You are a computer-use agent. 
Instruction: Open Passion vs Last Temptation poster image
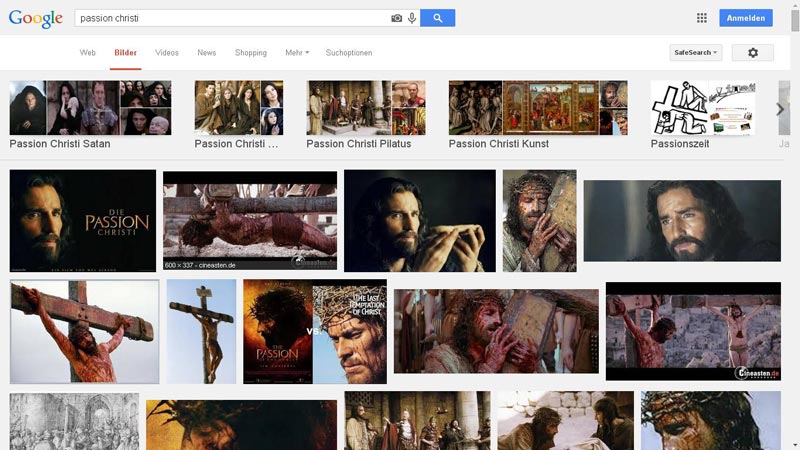click(x=315, y=331)
